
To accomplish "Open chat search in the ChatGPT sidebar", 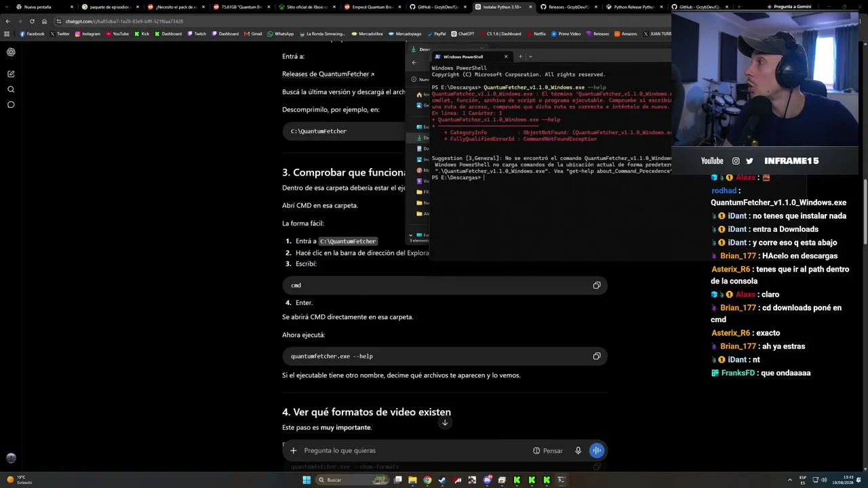I will tap(11, 89).
